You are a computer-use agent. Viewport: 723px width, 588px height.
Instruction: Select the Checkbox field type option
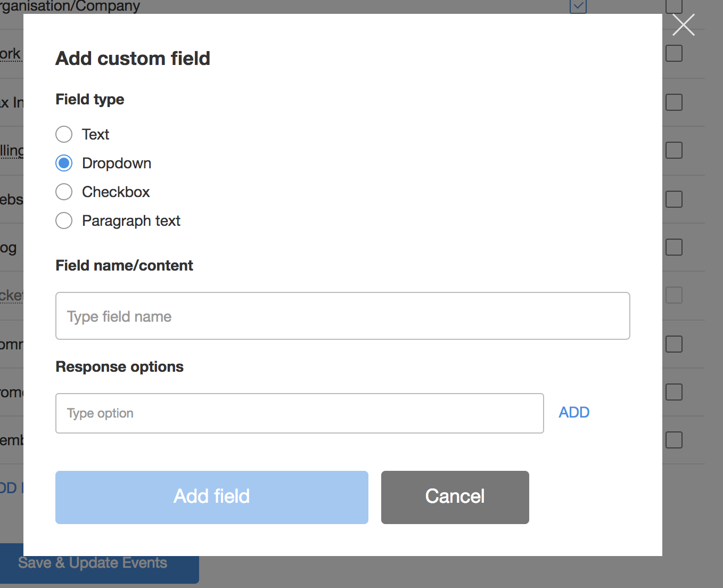[64, 192]
